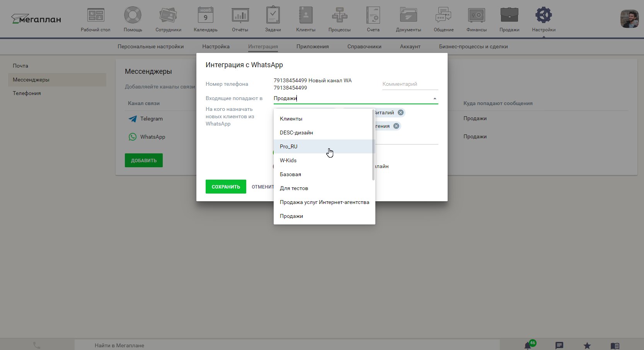Open the Календарь icon
Screen dimensions: 644x350
[205, 15]
